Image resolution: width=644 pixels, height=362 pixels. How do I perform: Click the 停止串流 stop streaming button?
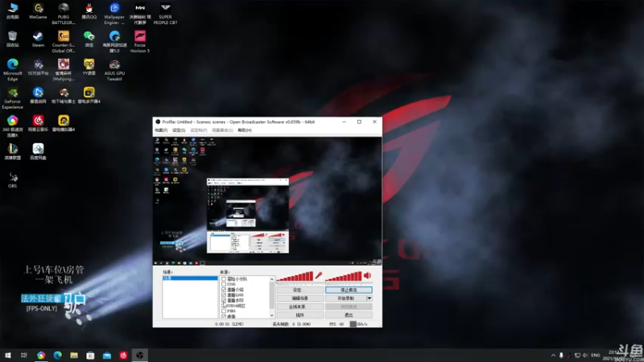pyautogui.click(x=349, y=290)
